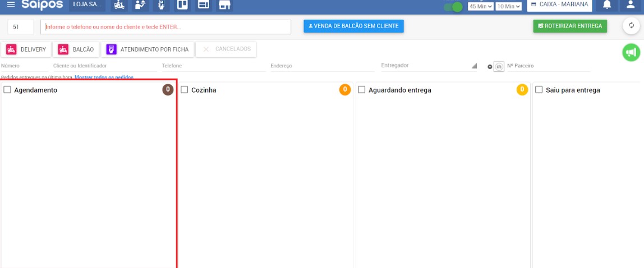Open the storefront icon in top bar
This screenshot has width=644, height=268.
(224, 5)
